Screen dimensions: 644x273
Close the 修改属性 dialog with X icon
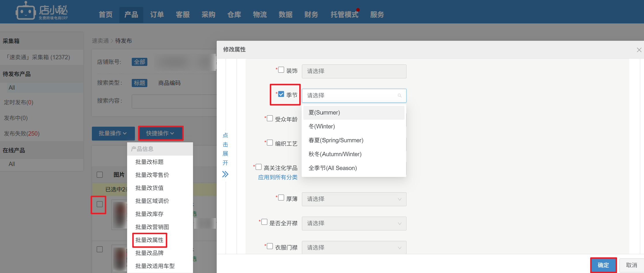tap(639, 50)
